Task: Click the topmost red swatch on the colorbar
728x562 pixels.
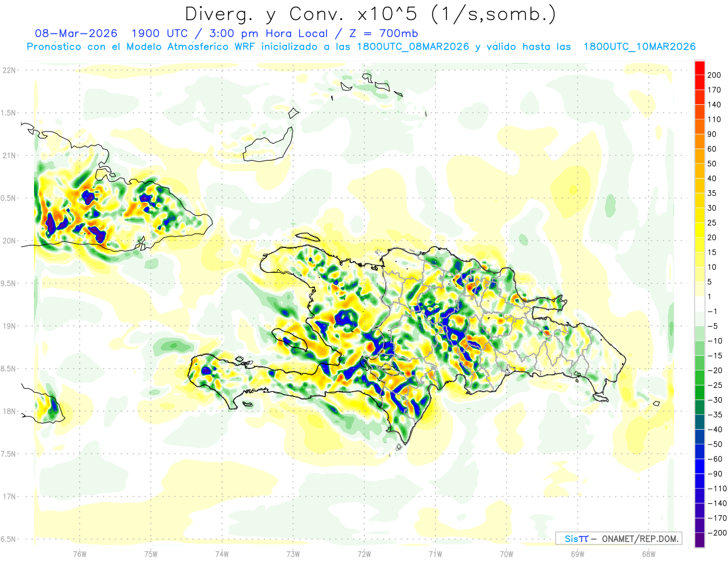Action: (699, 68)
